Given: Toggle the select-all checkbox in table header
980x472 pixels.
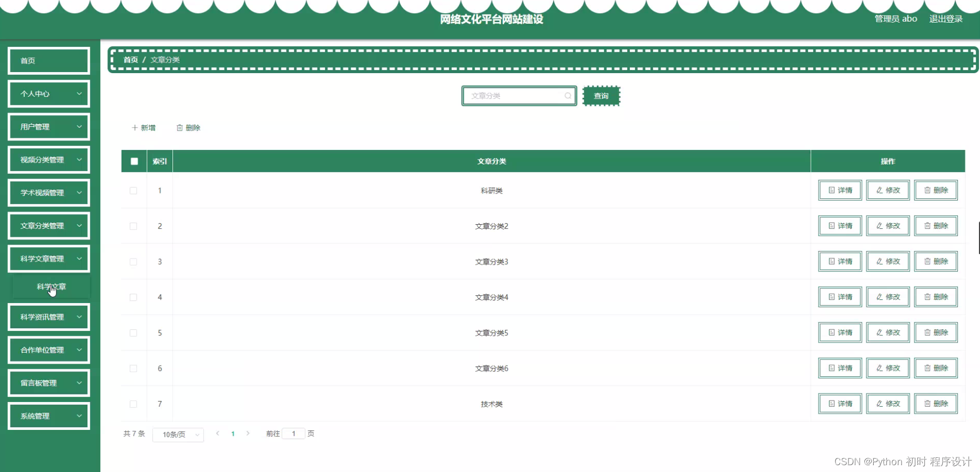Looking at the screenshot, I should point(134,162).
